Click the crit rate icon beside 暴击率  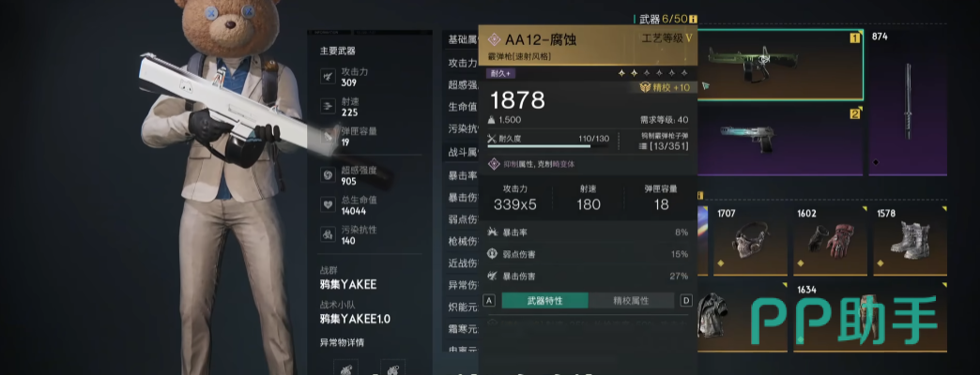pyautogui.click(x=493, y=232)
